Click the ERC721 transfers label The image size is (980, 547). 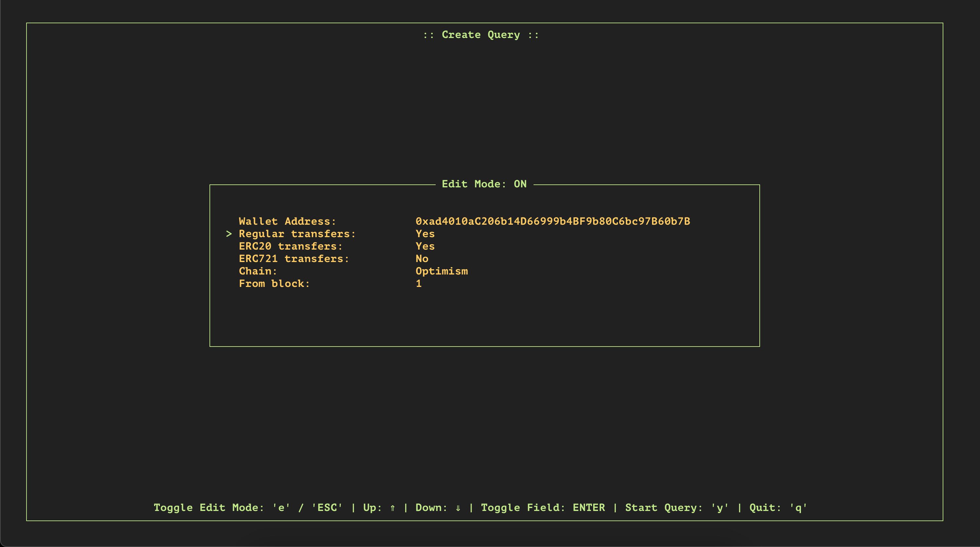click(x=294, y=259)
